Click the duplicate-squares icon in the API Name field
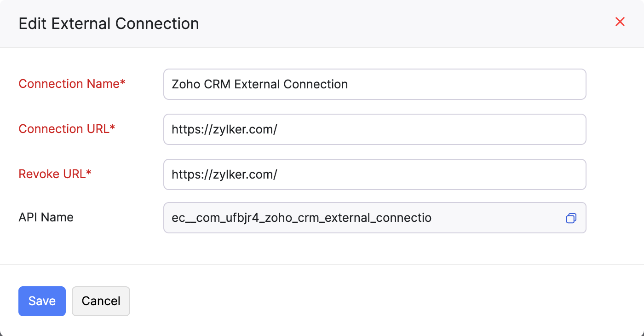644x336 pixels. (x=572, y=218)
